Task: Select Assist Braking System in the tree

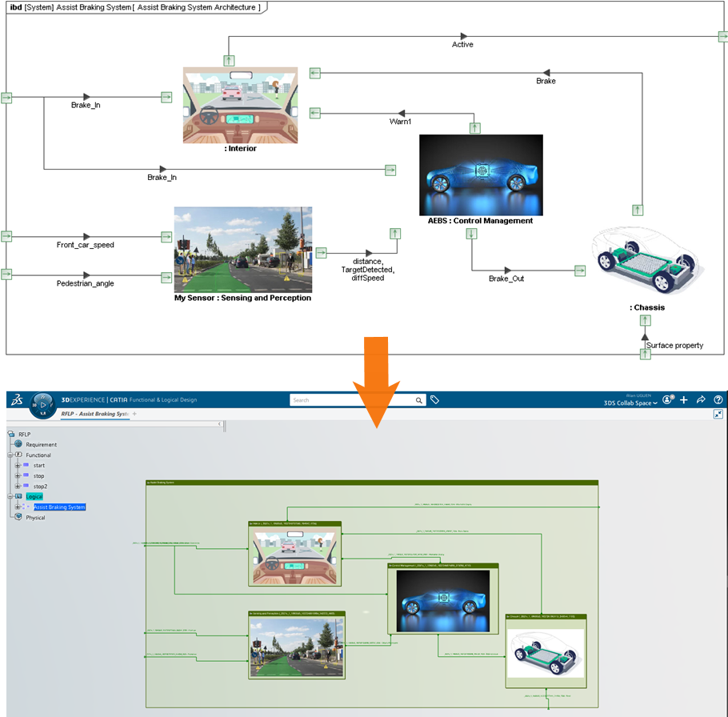Action: pyautogui.click(x=59, y=507)
